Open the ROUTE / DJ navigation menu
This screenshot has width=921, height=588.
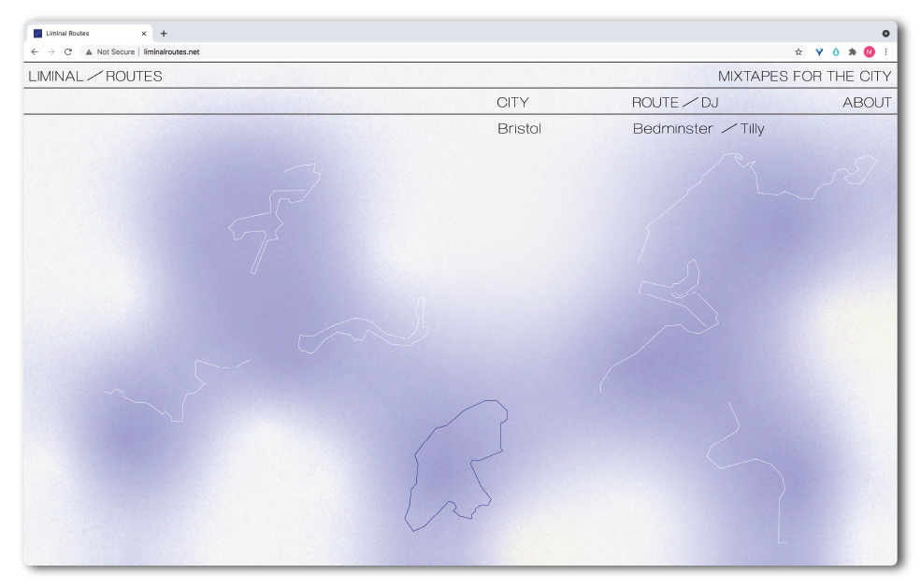pyautogui.click(x=675, y=103)
